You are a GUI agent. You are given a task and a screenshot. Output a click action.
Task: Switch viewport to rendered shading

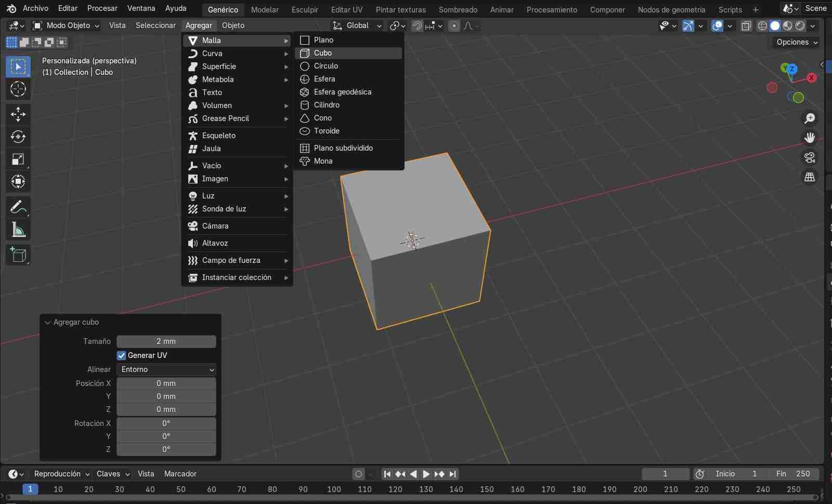pyautogui.click(x=799, y=25)
